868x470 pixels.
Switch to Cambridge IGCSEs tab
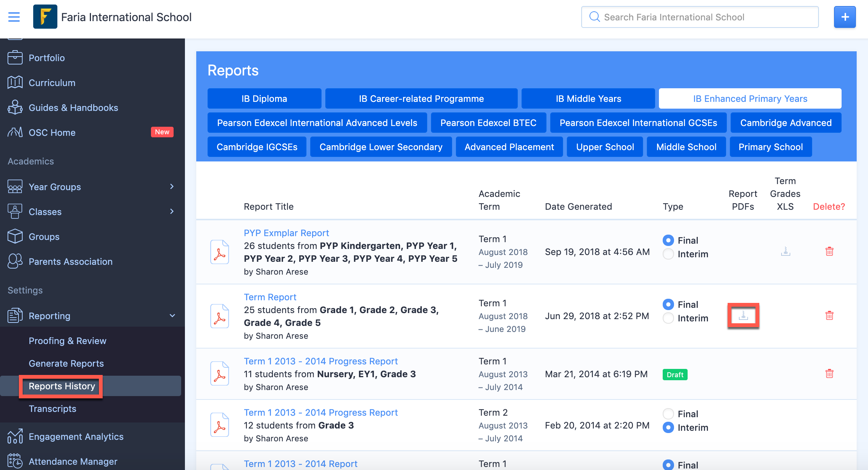tap(257, 147)
